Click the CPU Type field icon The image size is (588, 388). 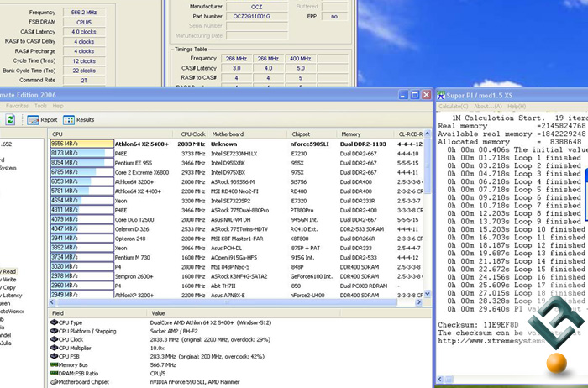54,322
